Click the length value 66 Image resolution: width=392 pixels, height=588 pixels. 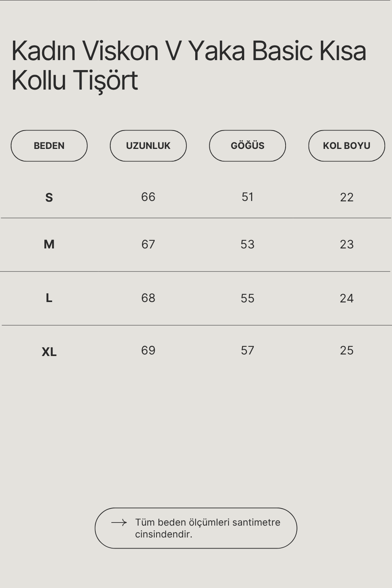[148, 197]
